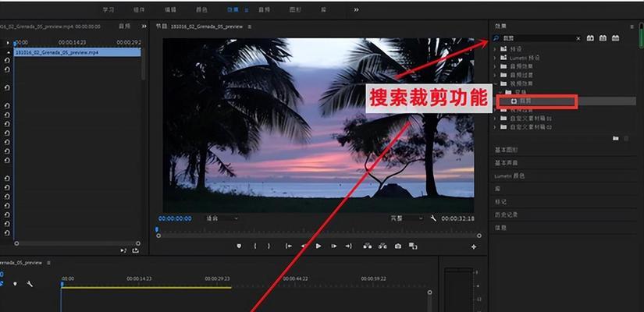Expand the 预设 folder

point(494,48)
